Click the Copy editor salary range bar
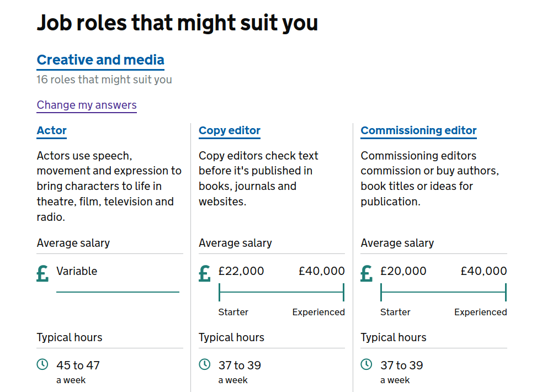Viewport: 542px width, 392px height. 281,292
